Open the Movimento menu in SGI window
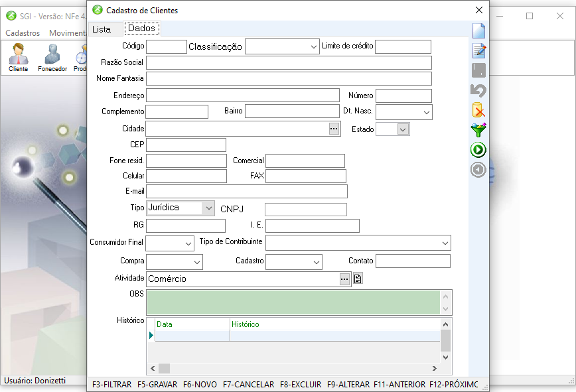The image size is (576, 392). coord(68,33)
